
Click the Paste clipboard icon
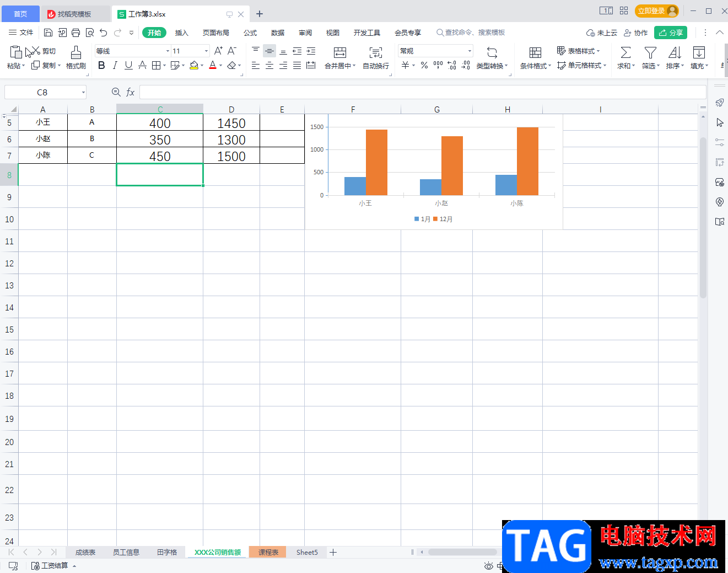(15, 52)
